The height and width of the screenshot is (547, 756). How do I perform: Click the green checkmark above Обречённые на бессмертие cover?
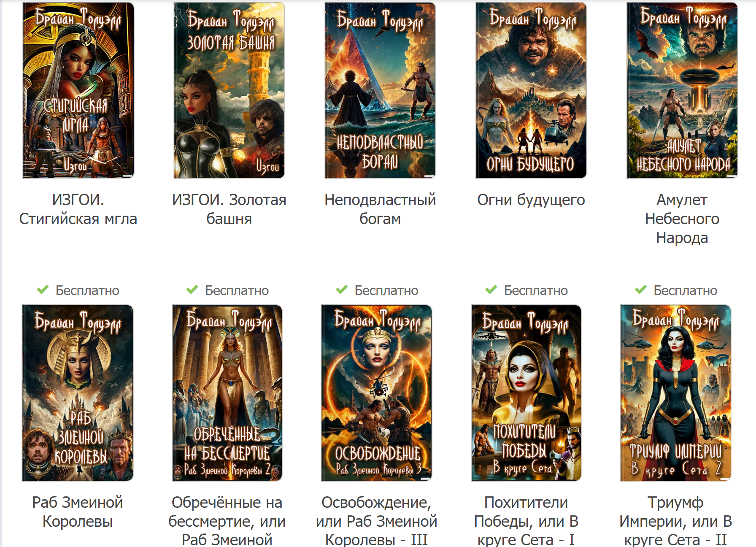(192, 290)
